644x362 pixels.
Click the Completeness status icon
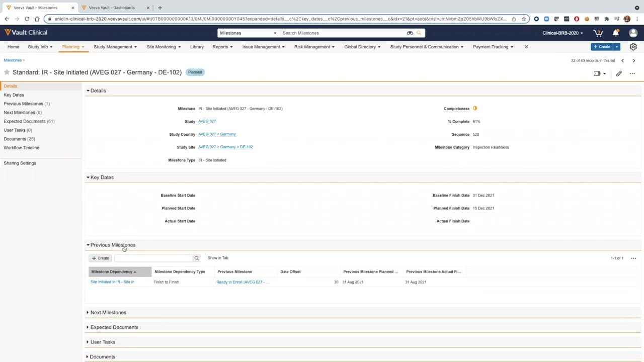[475, 108]
